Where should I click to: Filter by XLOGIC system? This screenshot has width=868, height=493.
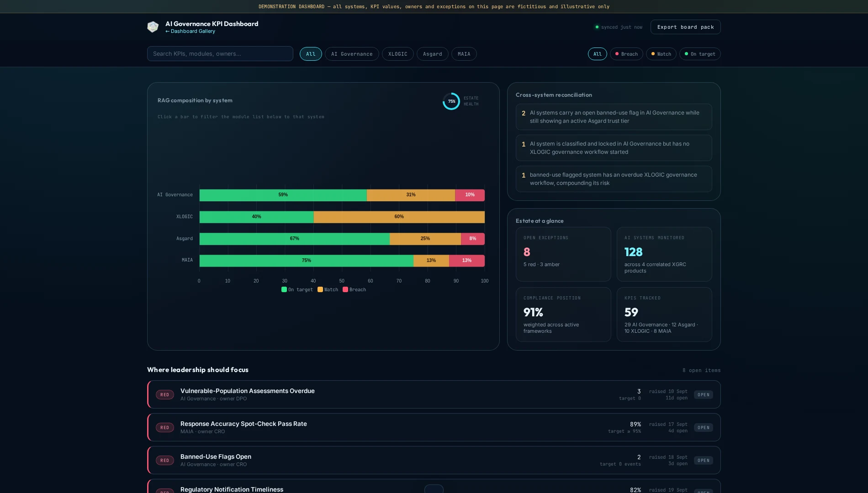click(x=397, y=54)
